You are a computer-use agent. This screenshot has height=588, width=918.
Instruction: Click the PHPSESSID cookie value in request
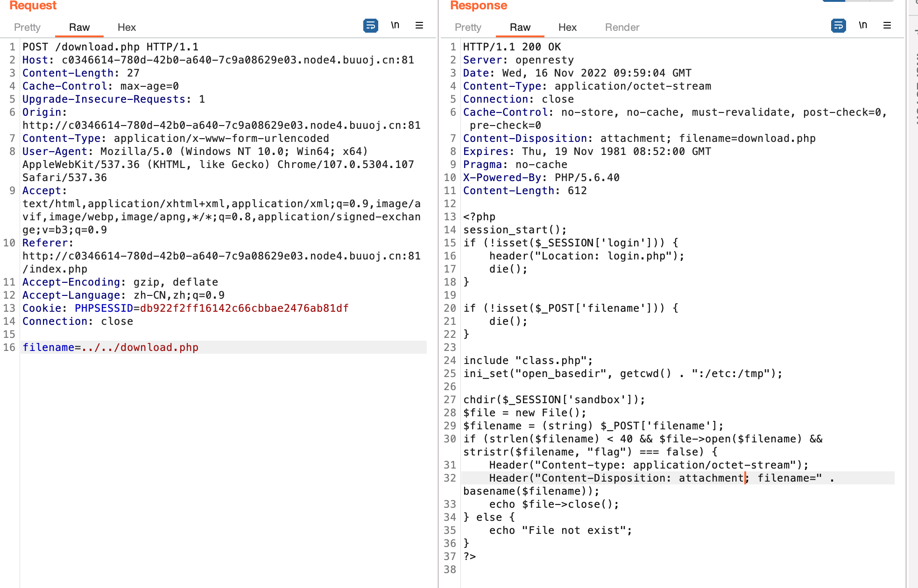(244, 308)
